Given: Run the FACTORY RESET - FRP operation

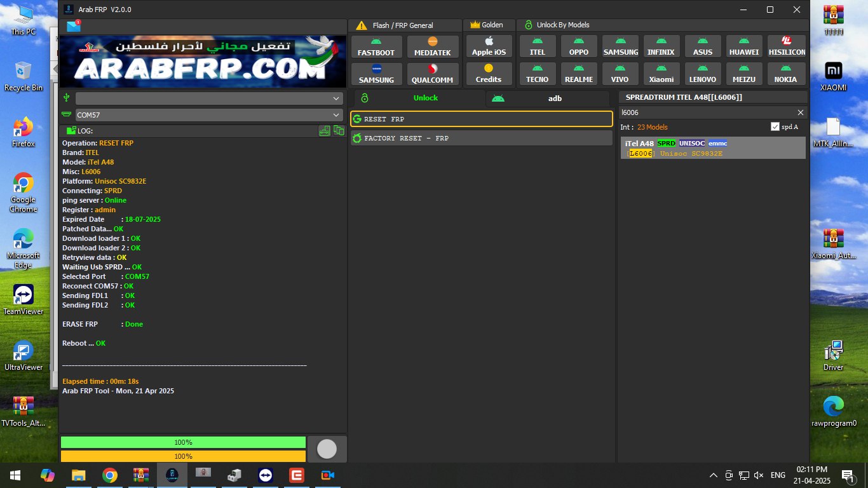Looking at the screenshot, I should tap(482, 138).
